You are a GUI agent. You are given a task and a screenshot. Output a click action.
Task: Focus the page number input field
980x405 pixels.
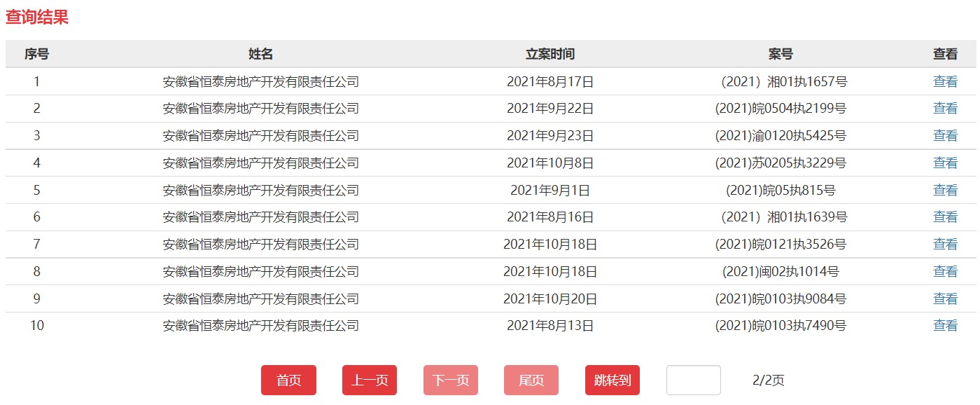coord(693,380)
